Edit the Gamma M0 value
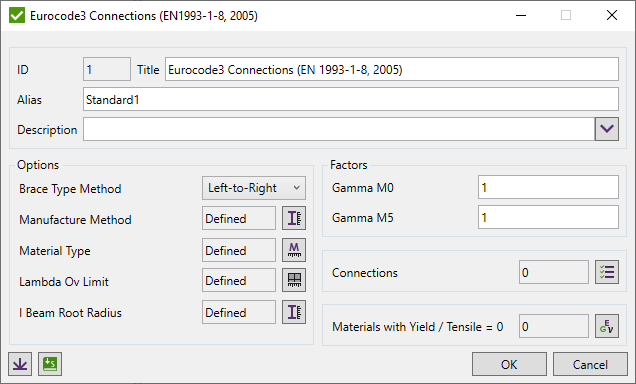The width and height of the screenshot is (636, 384). (x=548, y=187)
